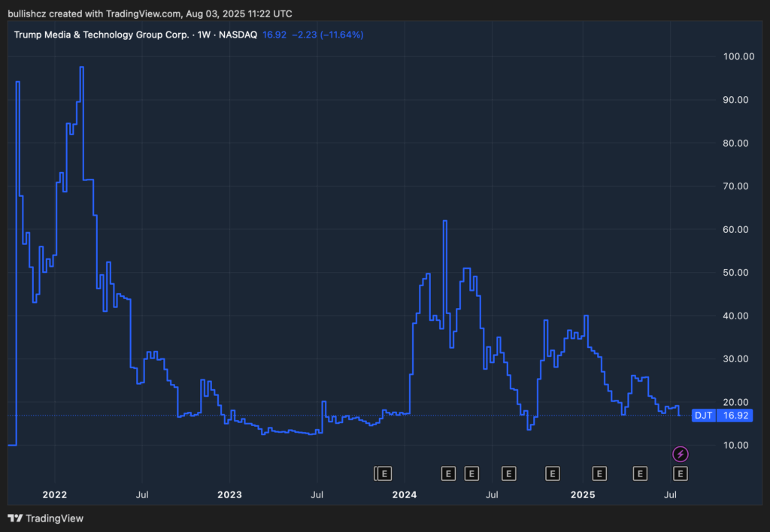Click the 30.00 price axis label

coord(735,358)
